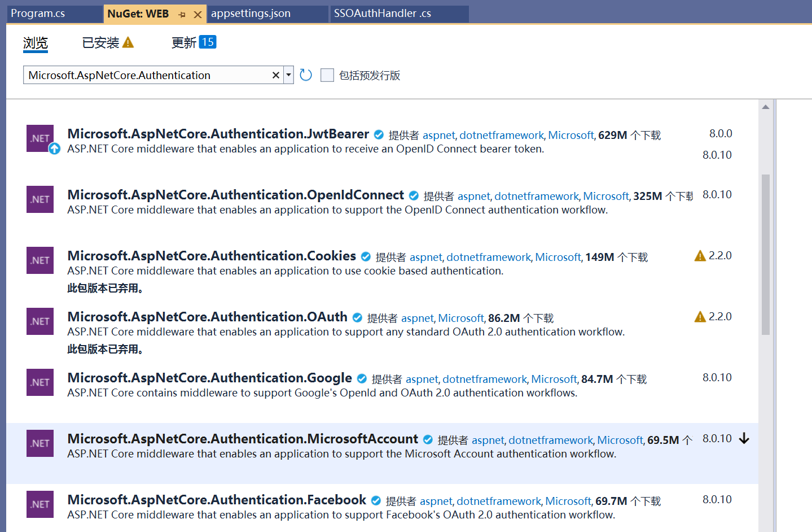Click the OpenIdConnect package .NET icon
Screen dimensions: 812x532
(x=40, y=199)
